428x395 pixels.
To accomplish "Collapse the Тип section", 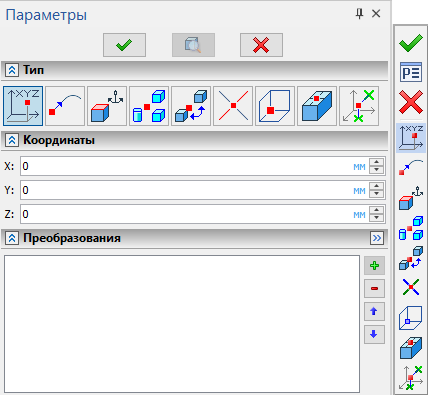I will coord(12,70).
